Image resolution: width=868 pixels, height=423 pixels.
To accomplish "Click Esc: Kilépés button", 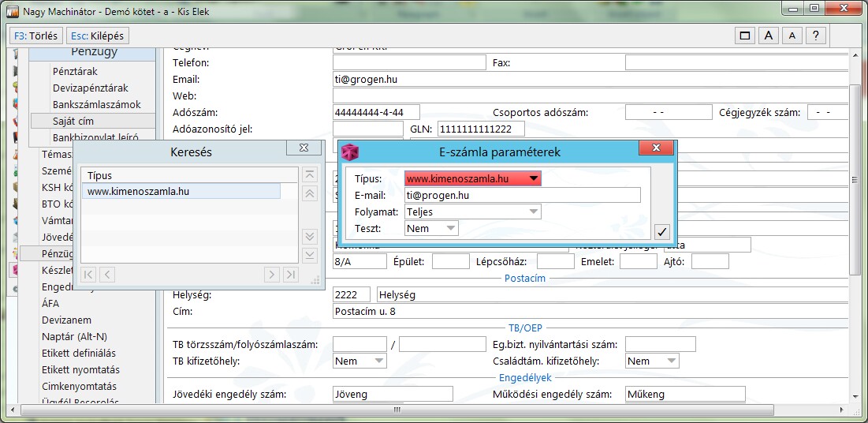I will click(x=98, y=36).
